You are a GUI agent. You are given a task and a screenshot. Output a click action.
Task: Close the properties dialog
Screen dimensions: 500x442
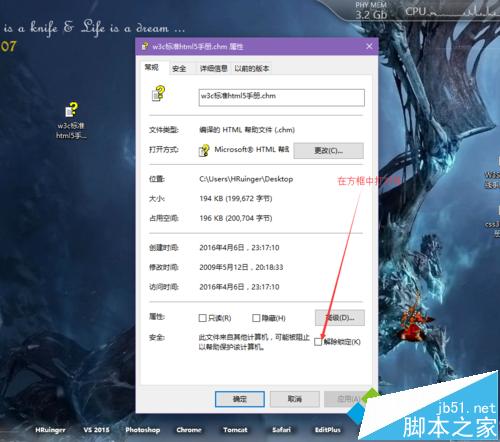(x=369, y=46)
